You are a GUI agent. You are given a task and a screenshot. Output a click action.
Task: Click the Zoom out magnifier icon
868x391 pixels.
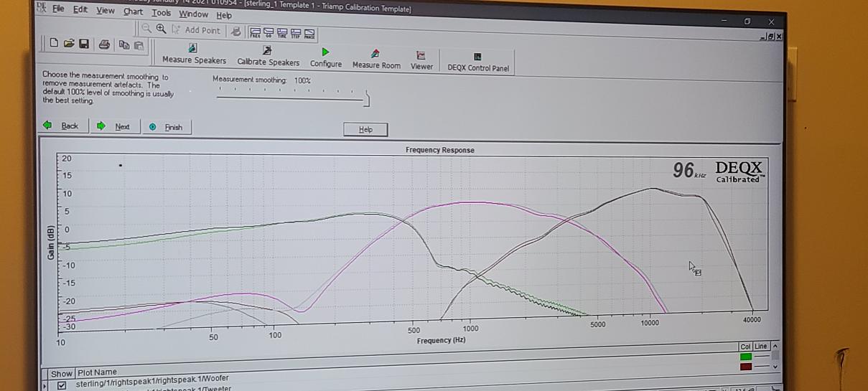point(146,29)
